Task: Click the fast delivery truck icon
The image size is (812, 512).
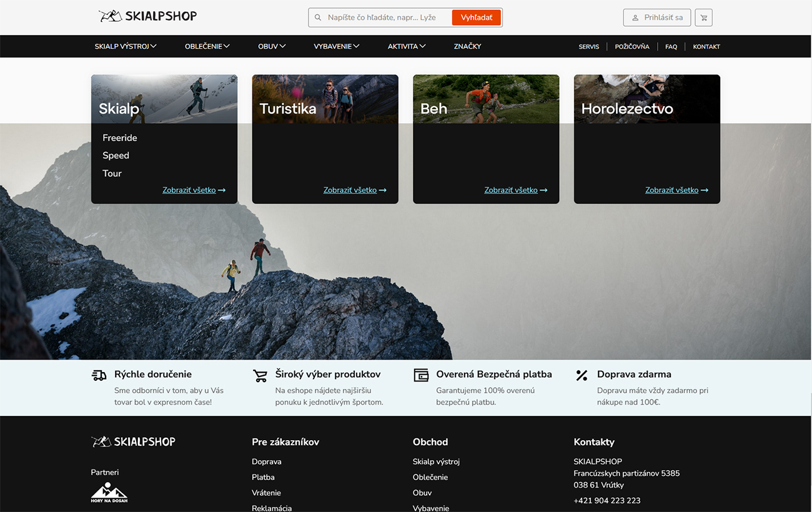Action: (99, 375)
